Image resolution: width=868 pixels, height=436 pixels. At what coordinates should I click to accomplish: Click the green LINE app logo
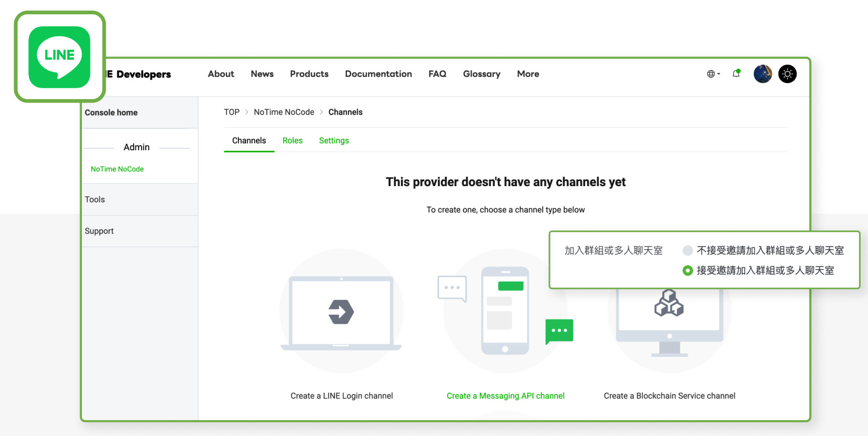(x=60, y=57)
